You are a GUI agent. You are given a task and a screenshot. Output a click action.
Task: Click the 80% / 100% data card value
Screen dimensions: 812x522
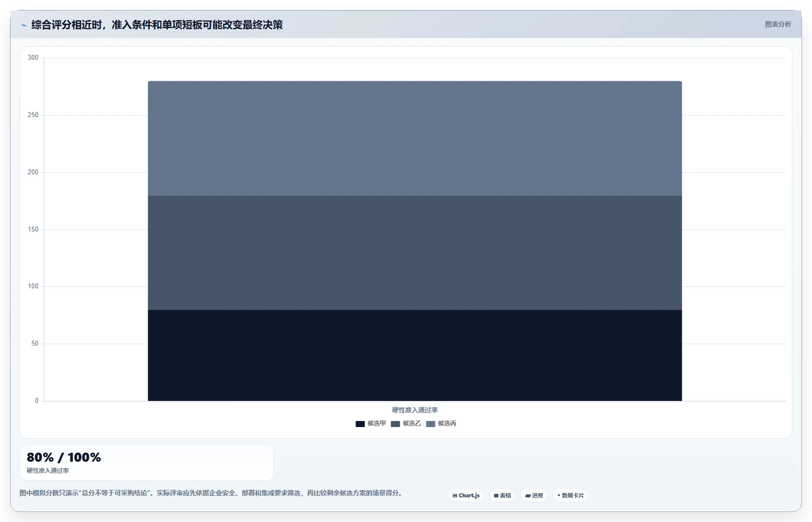point(64,457)
